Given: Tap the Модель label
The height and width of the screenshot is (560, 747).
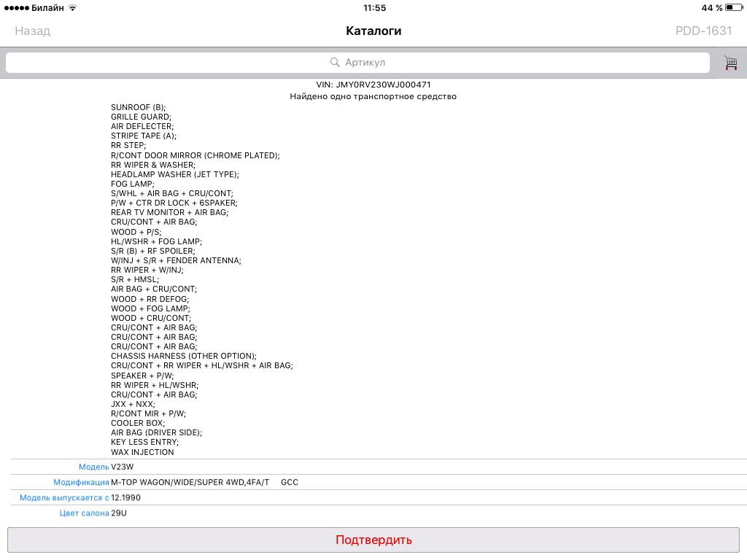Looking at the screenshot, I should pyautogui.click(x=94, y=467).
